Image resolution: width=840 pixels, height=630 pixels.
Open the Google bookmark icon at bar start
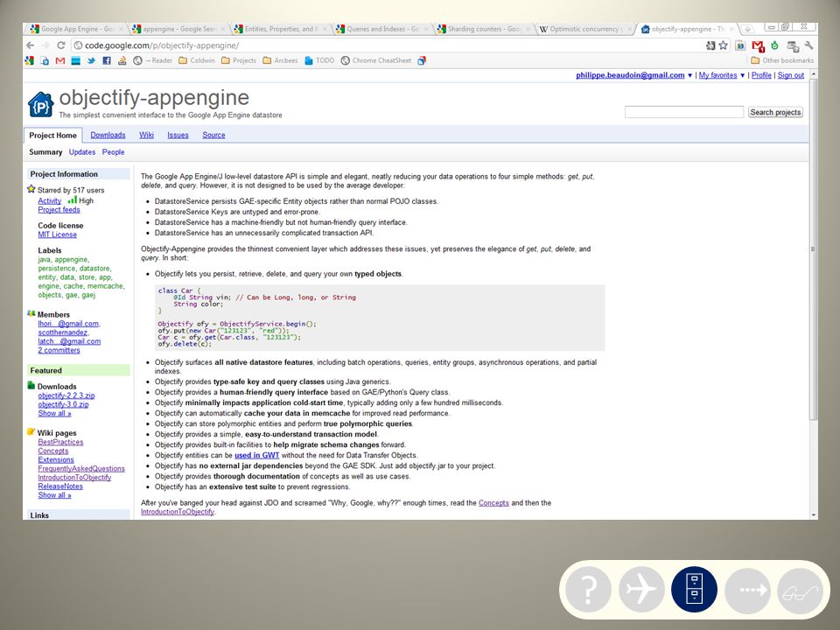click(x=29, y=60)
